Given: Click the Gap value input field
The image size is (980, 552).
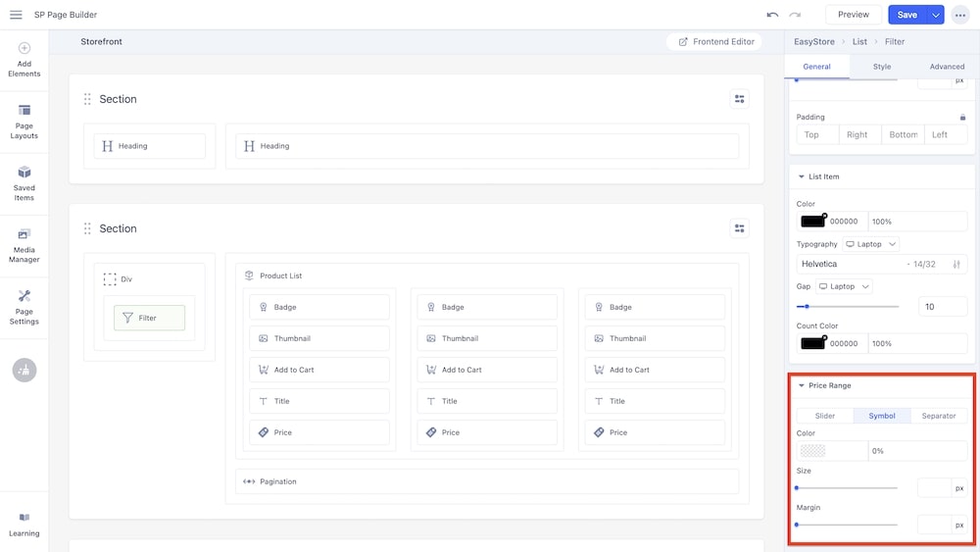Looking at the screenshot, I should pos(942,307).
